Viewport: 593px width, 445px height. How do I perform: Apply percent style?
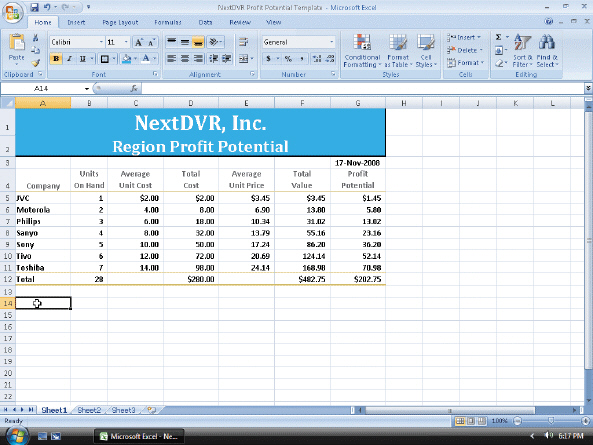pyautogui.click(x=288, y=59)
